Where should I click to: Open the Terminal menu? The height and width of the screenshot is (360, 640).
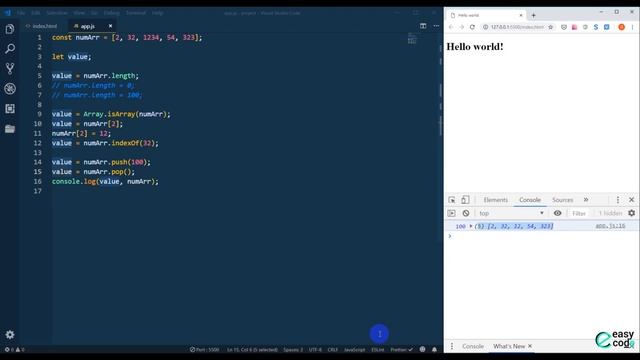tap(136, 13)
